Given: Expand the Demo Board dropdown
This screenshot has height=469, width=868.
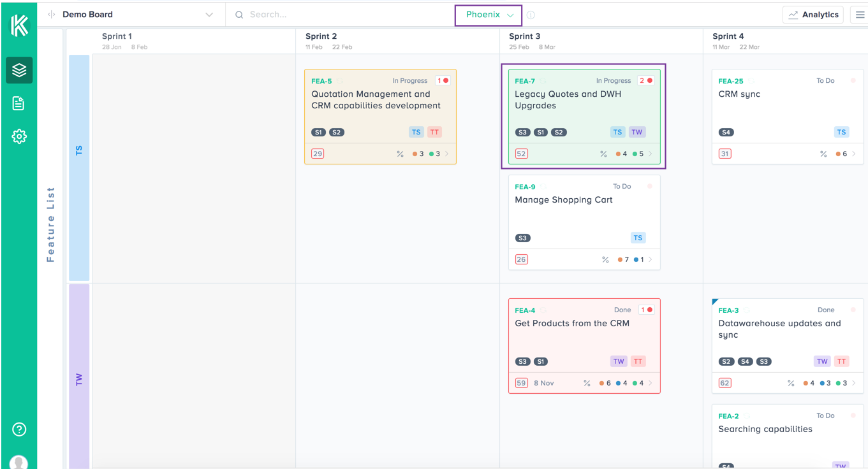Looking at the screenshot, I should coord(209,15).
